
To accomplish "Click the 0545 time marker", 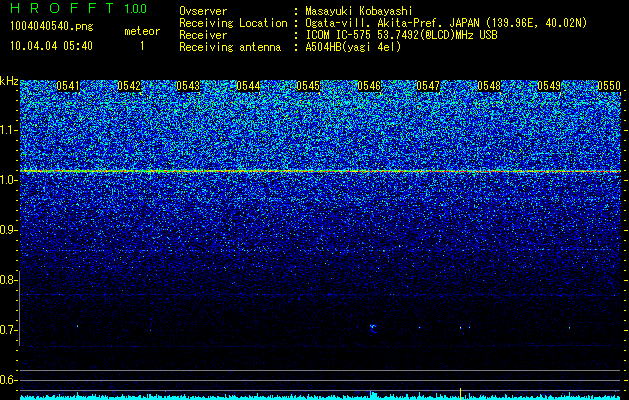I will coord(308,86).
